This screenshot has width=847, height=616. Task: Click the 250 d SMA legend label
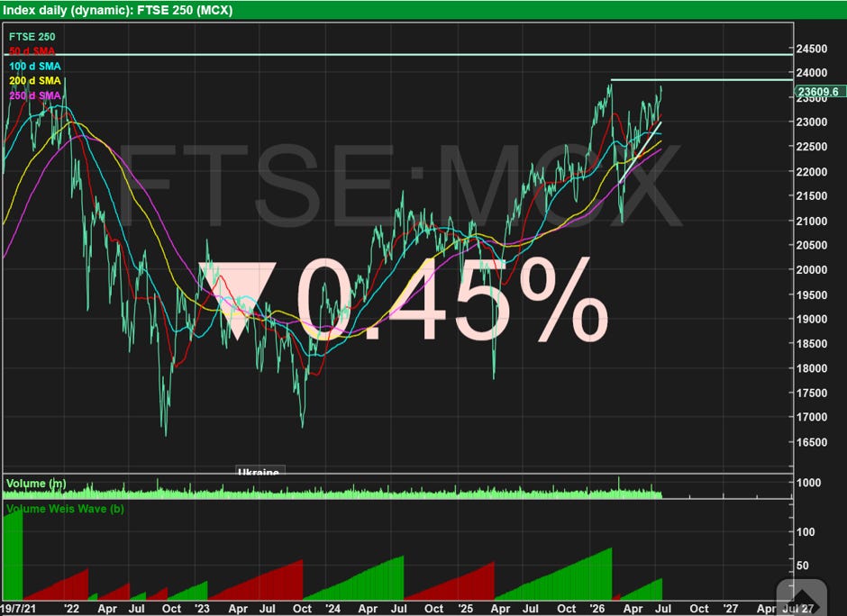click(35, 95)
